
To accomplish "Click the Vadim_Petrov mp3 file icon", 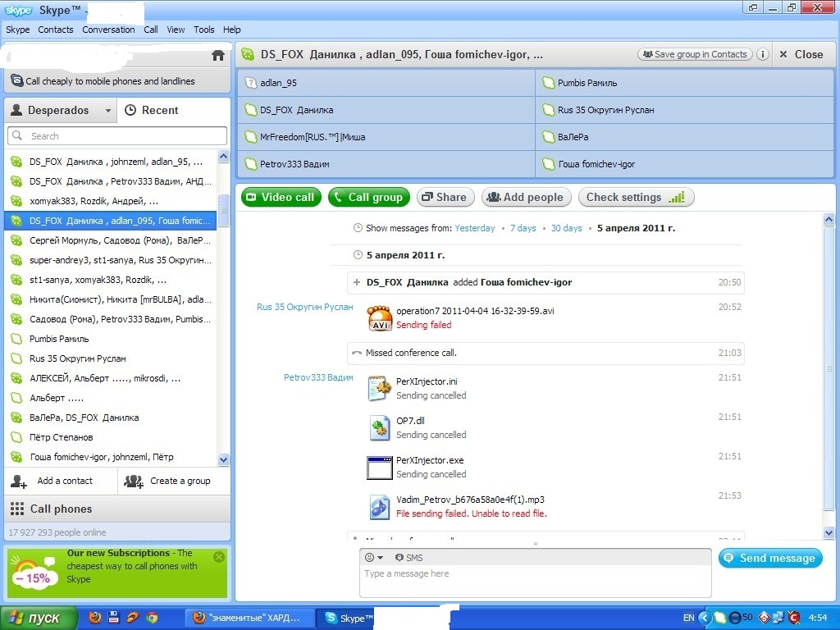I will tap(380, 507).
